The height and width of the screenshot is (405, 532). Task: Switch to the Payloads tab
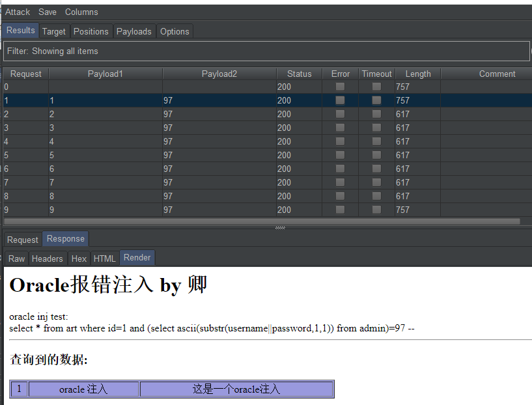tap(134, 31)
